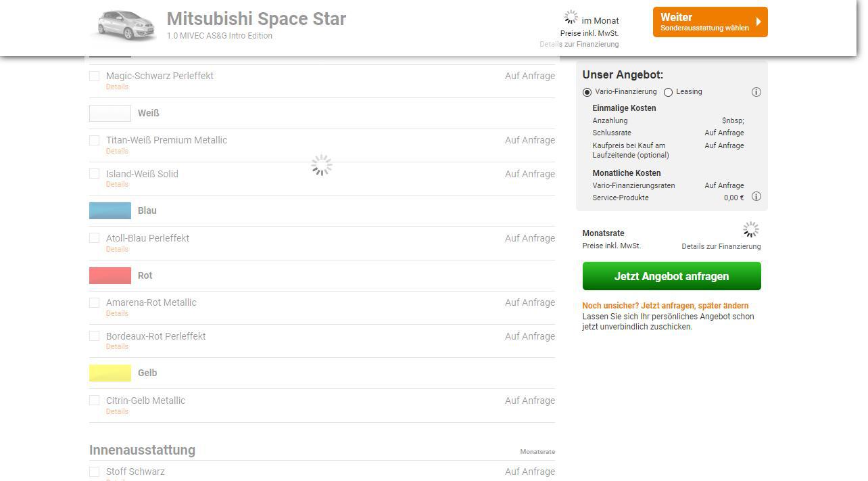868x481 pixels.
Task: Enable the Amarena-Rot Metallic checkbox
Action: tap(95, 302)
